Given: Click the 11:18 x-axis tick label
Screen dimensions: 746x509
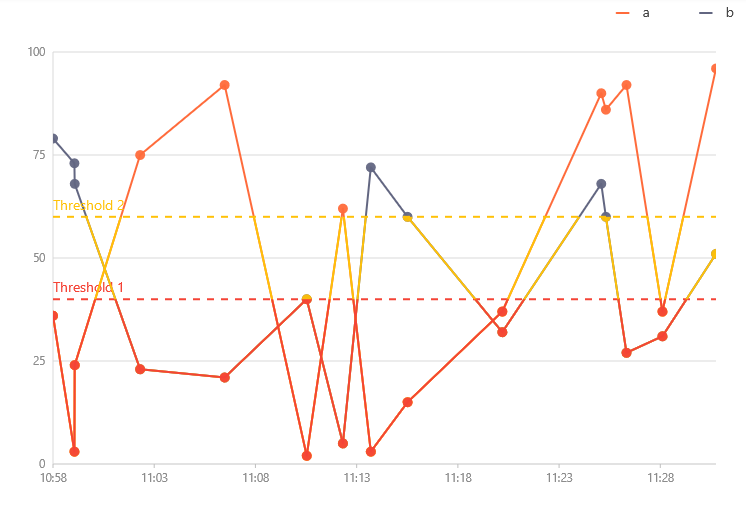Looking at the screenshot, I should pyautogui.click(x=457, y=479).
